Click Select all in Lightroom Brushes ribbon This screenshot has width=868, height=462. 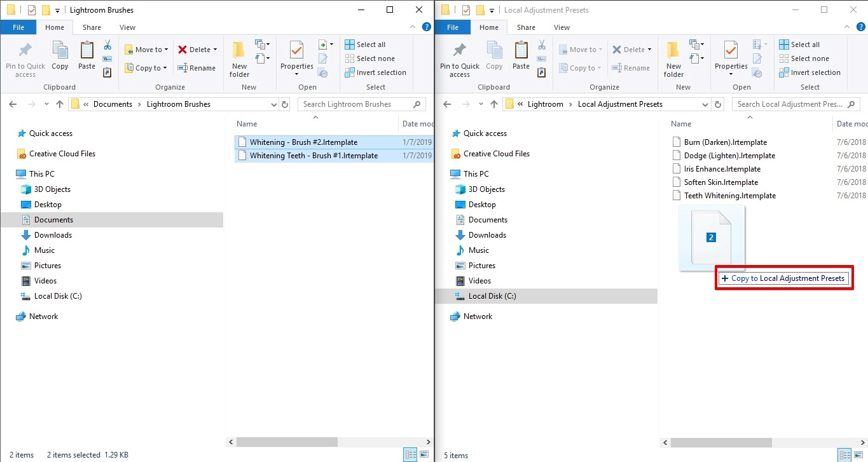(366, 44)
